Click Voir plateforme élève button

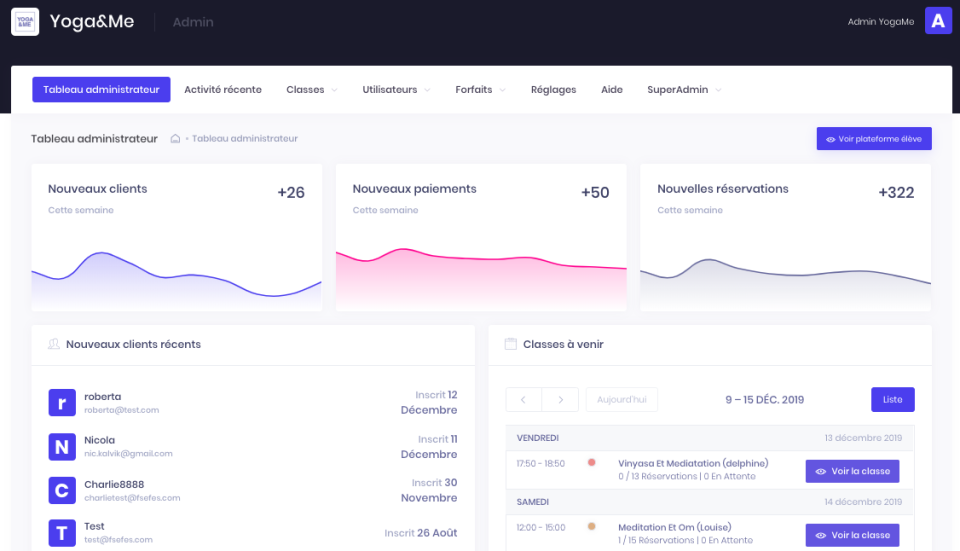pyautogui.click(x=874, y=139)
